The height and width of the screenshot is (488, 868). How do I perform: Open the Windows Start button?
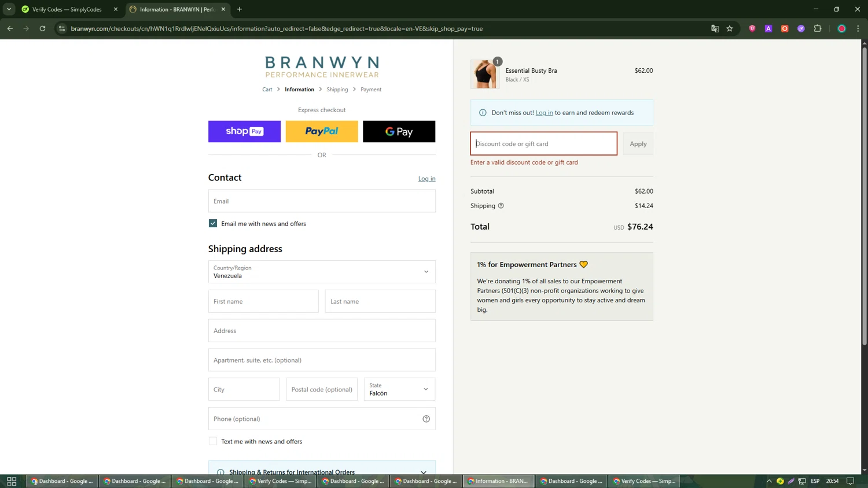click(12, 481)
